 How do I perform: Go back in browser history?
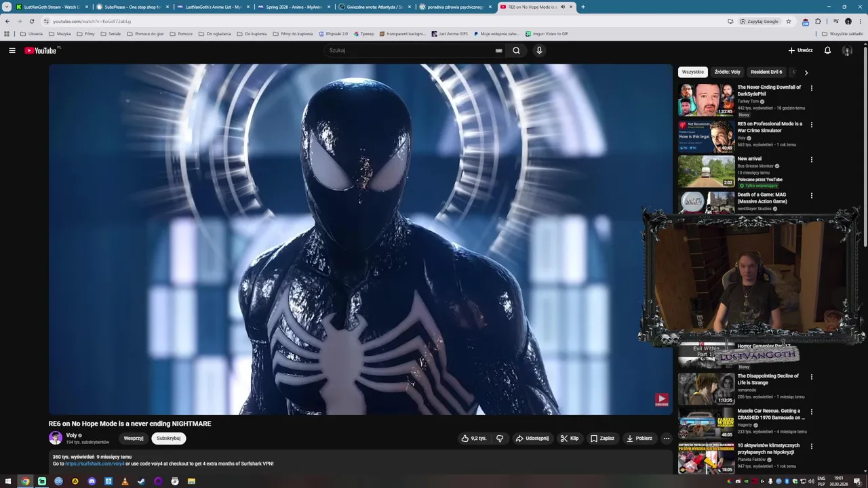7,21
